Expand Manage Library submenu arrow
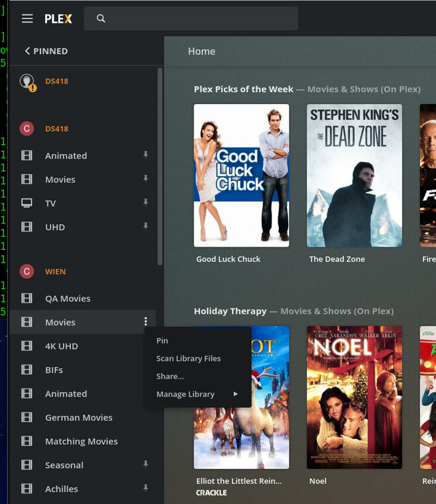436x504 pixels. (x=236, y=394)
